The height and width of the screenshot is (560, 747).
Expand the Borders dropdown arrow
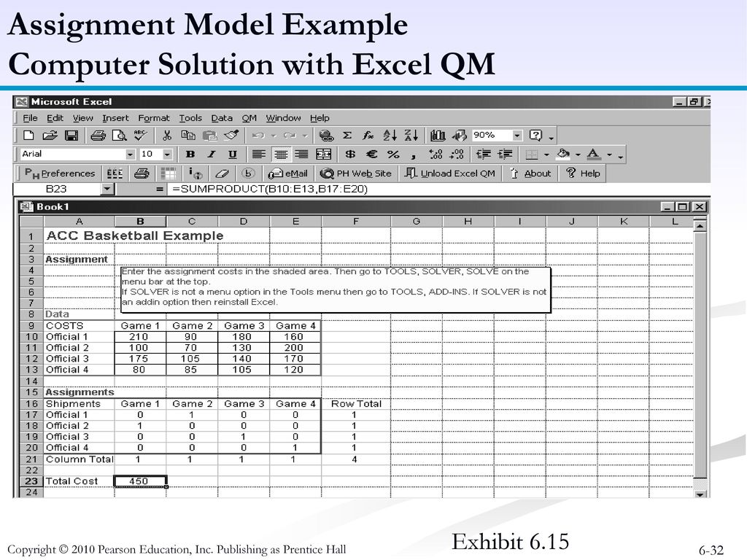(546, 155)
